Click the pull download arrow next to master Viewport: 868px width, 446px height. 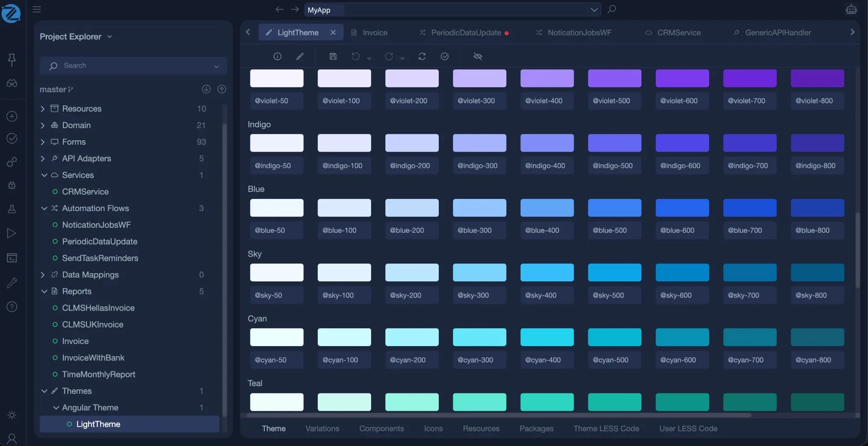coord(206,89)
